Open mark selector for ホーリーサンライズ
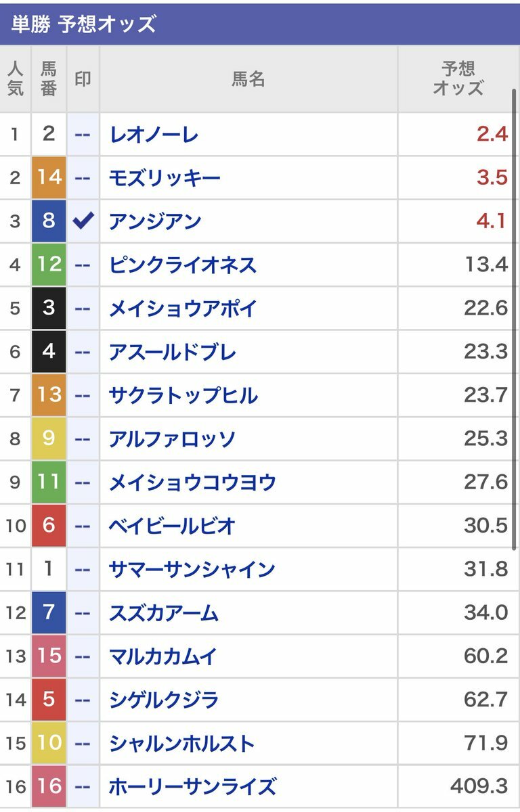Viewport: 520px width, 812px height. click(x=83, y=787)
